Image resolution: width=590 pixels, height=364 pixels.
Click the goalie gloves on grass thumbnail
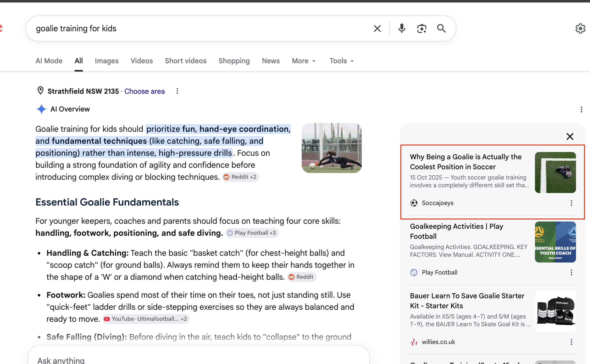pyautogui.click(x=555, y=172)
